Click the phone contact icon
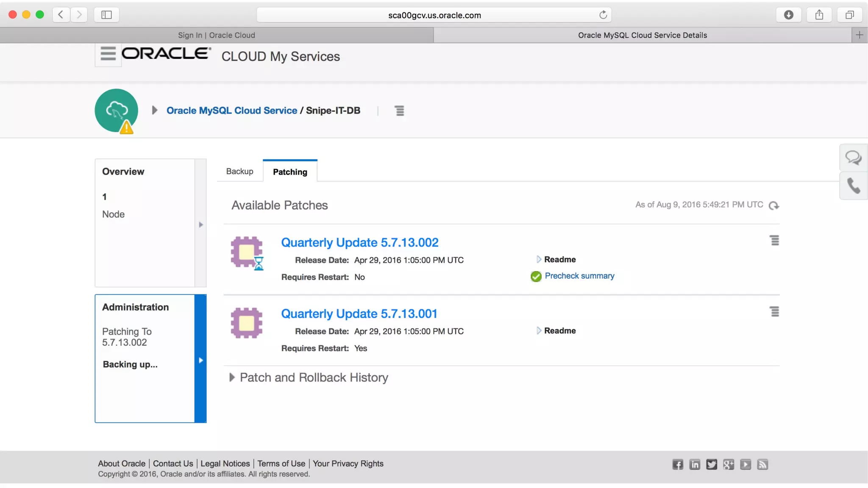This screenshot has width=868, height=488. tap(853, 186)
